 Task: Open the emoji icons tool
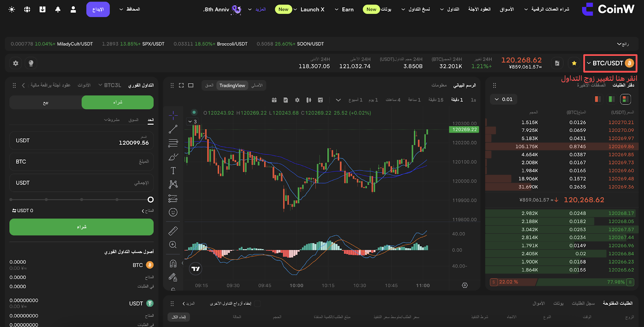pyautogui.click(x=173, y=212)
